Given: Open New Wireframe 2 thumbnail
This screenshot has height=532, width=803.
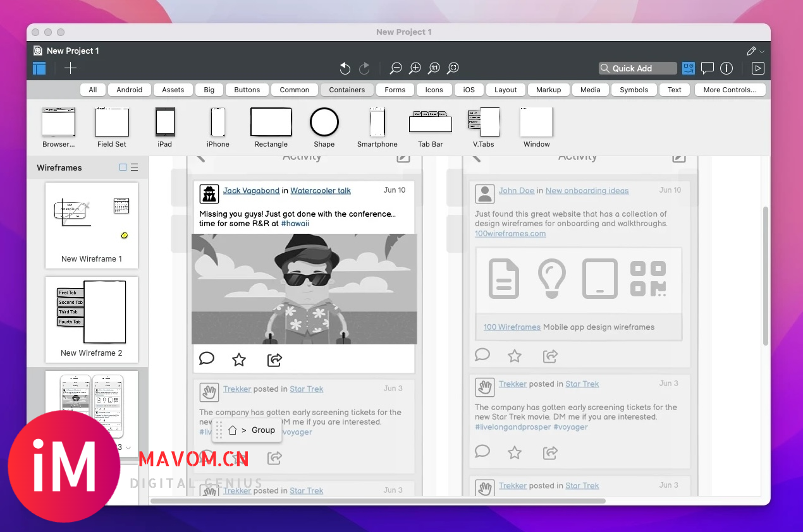Looking at the screenshot, I should [x=92, y=320].
